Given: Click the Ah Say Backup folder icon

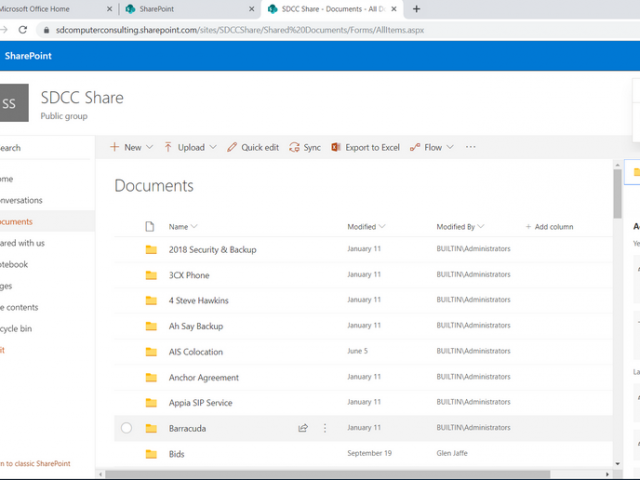Looking at the screenshot, I should 151,326.
